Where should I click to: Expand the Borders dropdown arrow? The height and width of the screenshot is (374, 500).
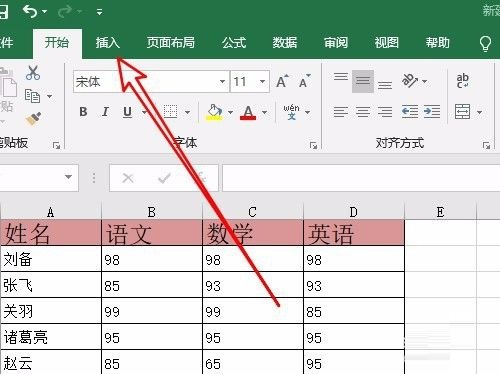tap(187, 112)
